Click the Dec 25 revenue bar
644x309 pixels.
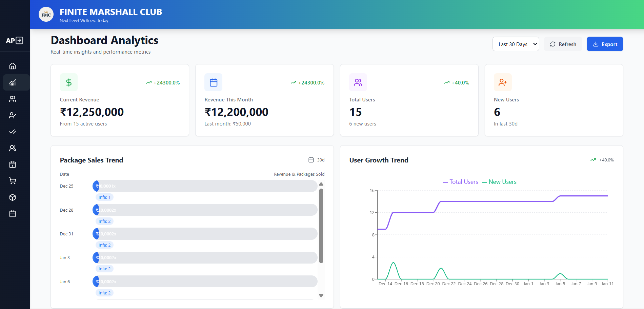point(205,186)
